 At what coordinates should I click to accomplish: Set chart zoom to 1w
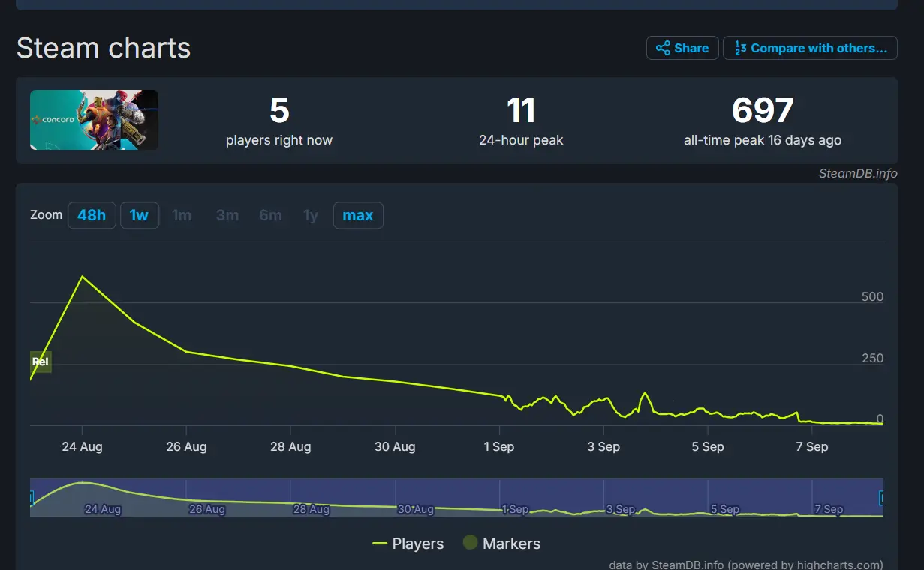click(139, 215)
